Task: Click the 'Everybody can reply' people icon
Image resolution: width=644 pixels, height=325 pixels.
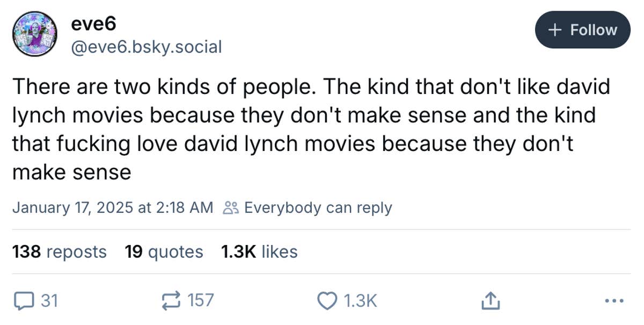Action: 232,207
